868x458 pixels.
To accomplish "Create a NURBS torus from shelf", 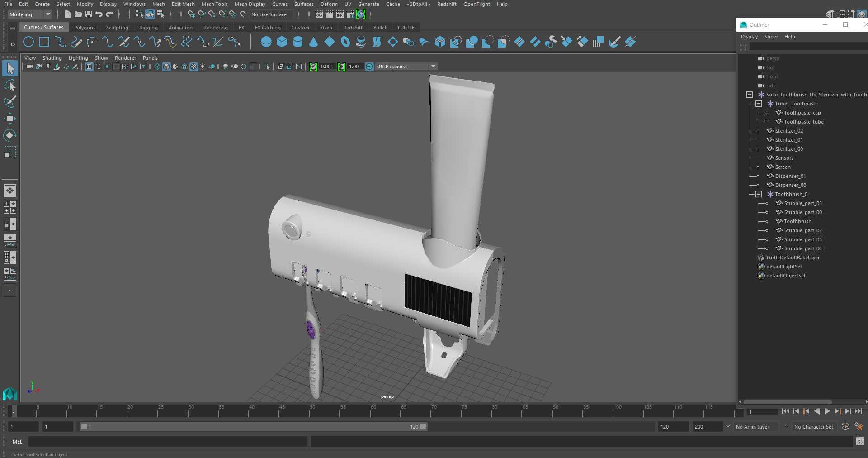I will pos(345,42).
